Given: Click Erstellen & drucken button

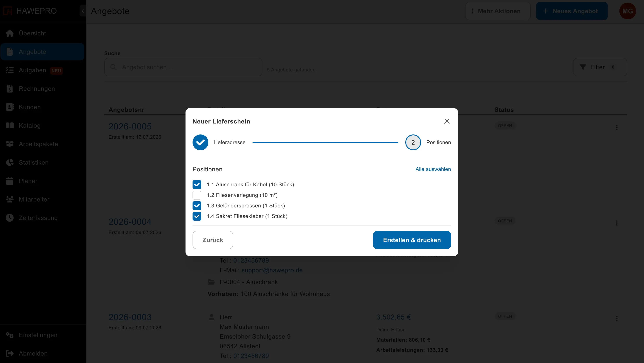Looking at the screenshot, I should coord(412,240).
